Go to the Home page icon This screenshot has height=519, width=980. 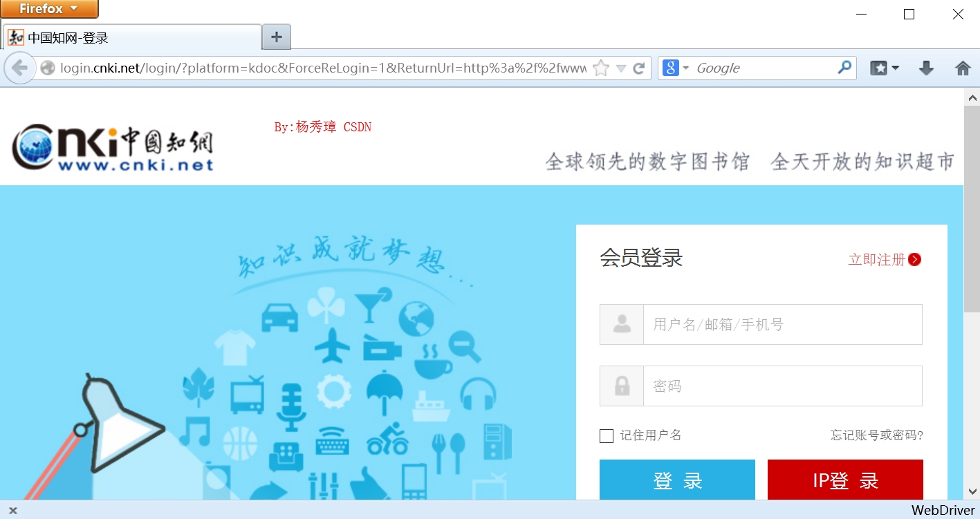click(963, 68)
